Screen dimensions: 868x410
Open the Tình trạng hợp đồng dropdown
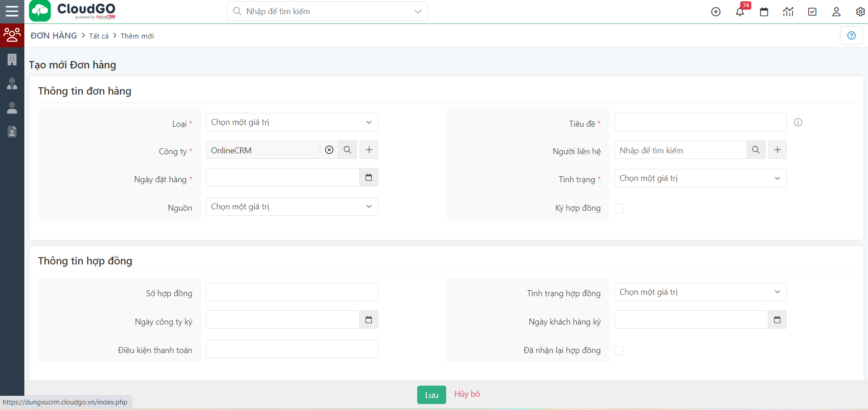[700, 292]
